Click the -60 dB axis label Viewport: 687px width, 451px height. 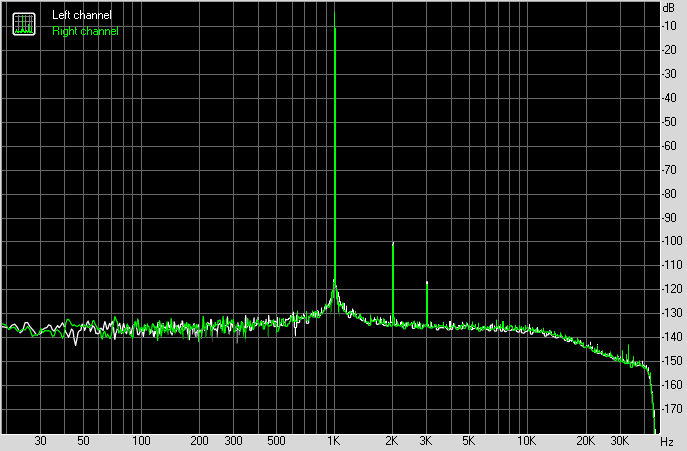[669, 146]
